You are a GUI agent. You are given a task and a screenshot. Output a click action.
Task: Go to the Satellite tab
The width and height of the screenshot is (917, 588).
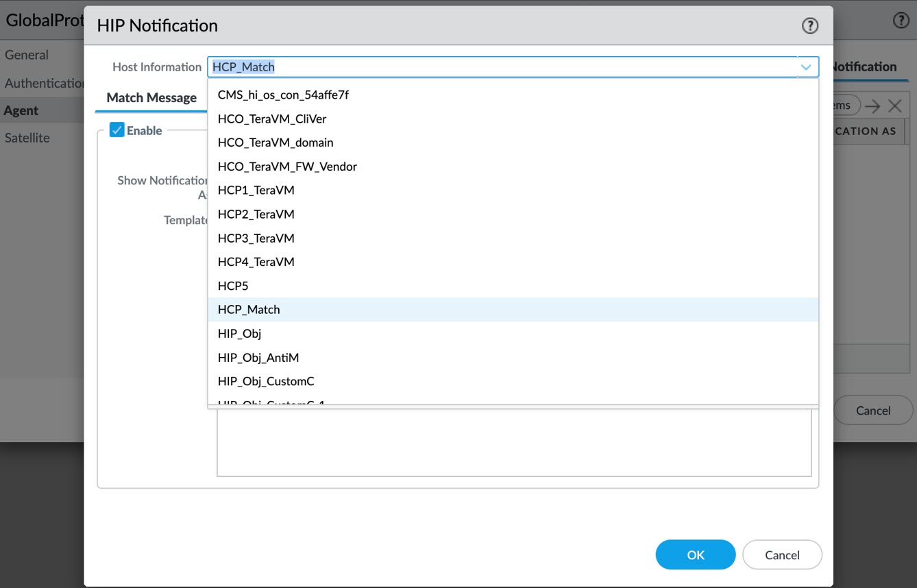pos(27,138)
